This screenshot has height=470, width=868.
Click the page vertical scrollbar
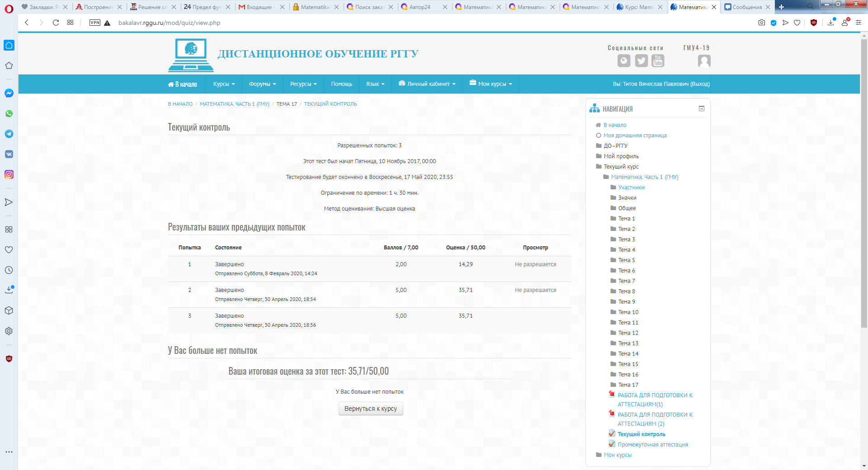coord(864,181)
